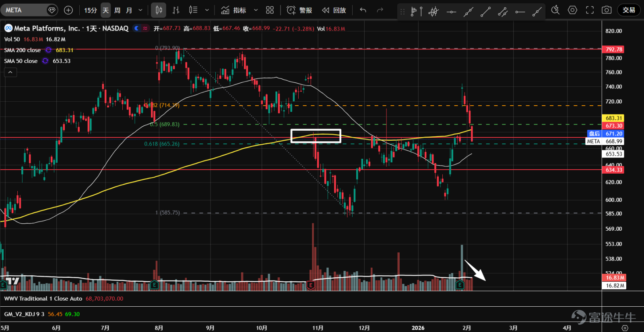
Task: Select the trend line drawing tool
Action: coord(485,12)
